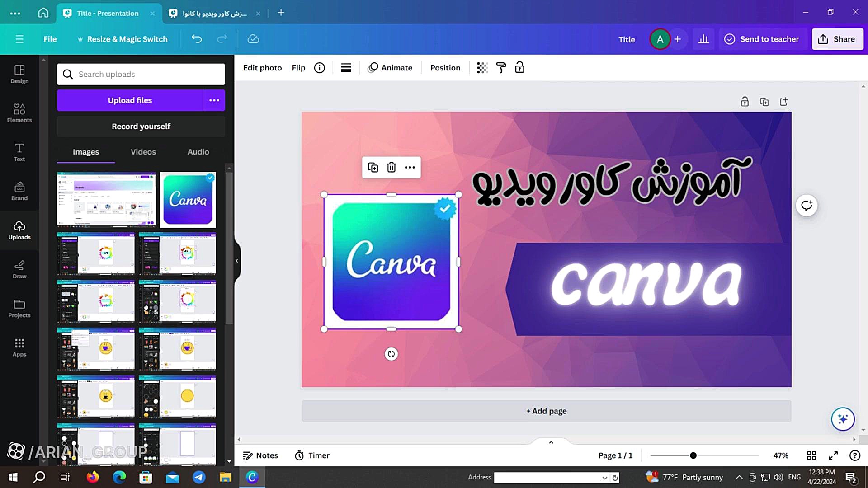
Task: Click the + Add page bar
Action: pos(546,411)
